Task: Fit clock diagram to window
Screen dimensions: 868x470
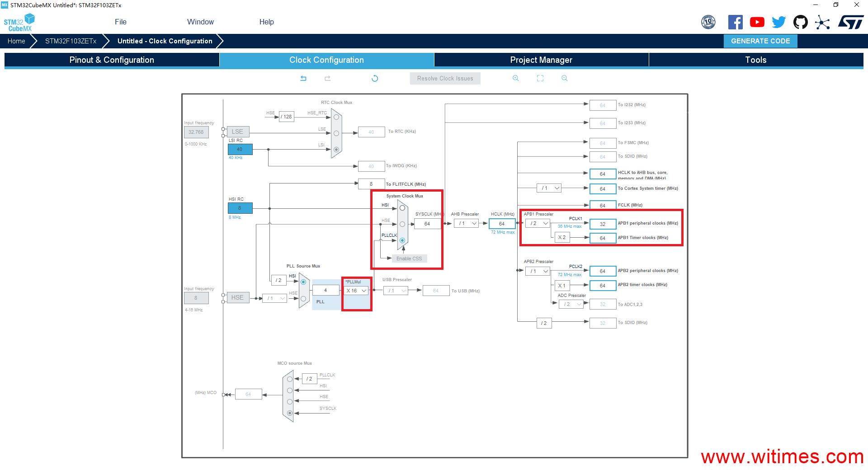Action: pyautogui.click(x=540, y=78)
